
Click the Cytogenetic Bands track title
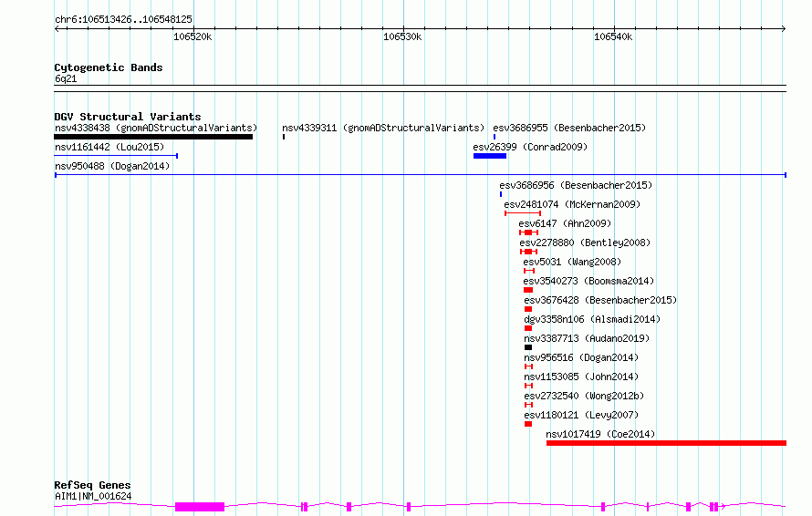[x=109, y=67]
